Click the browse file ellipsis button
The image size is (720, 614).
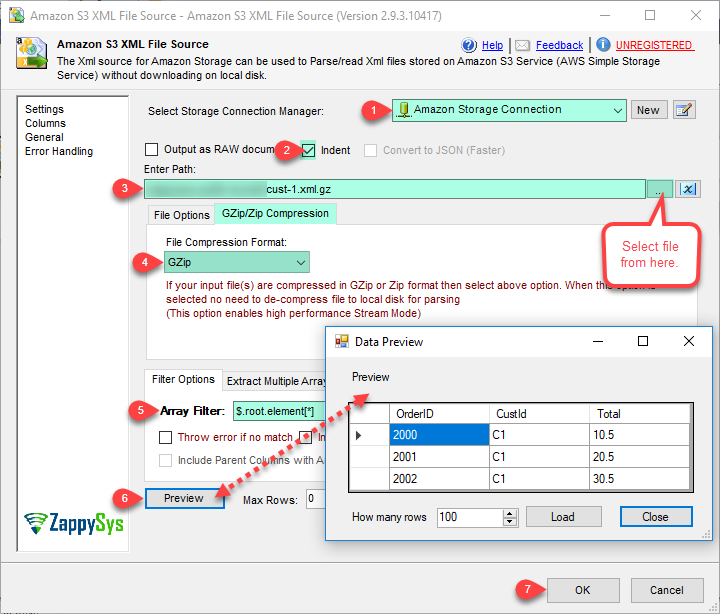click(659, 189)
